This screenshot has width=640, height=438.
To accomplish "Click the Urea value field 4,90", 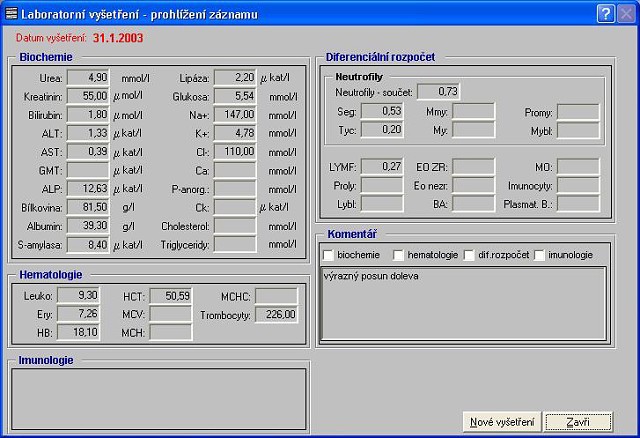I will click(x=88, y=78).
